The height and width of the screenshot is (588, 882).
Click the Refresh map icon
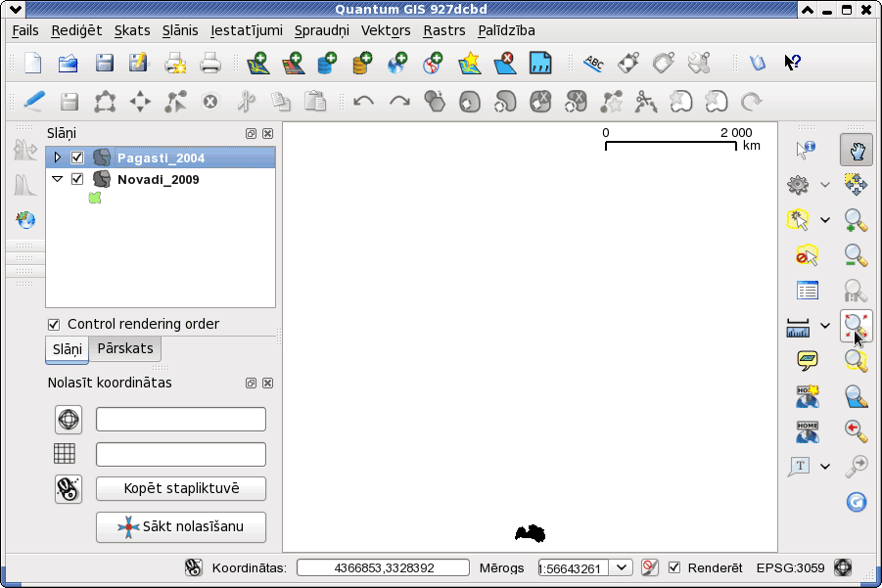857,501
